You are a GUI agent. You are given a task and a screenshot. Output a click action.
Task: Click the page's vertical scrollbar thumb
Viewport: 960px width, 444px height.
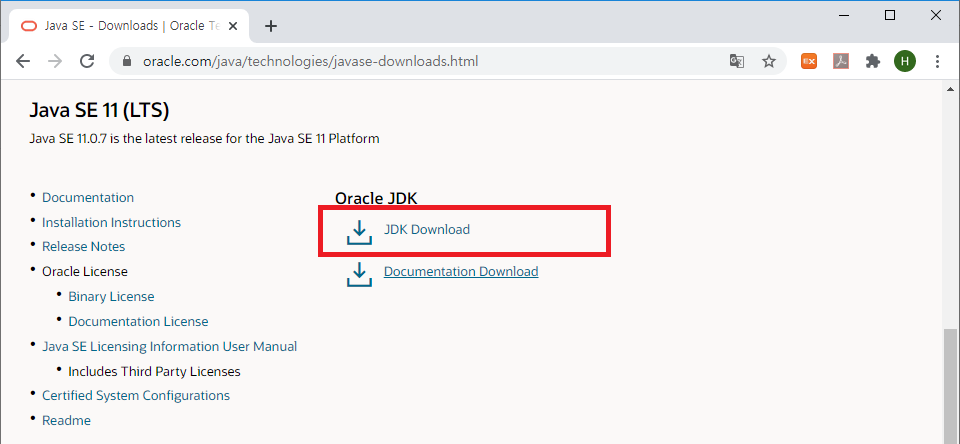click(x=950, y=386)
